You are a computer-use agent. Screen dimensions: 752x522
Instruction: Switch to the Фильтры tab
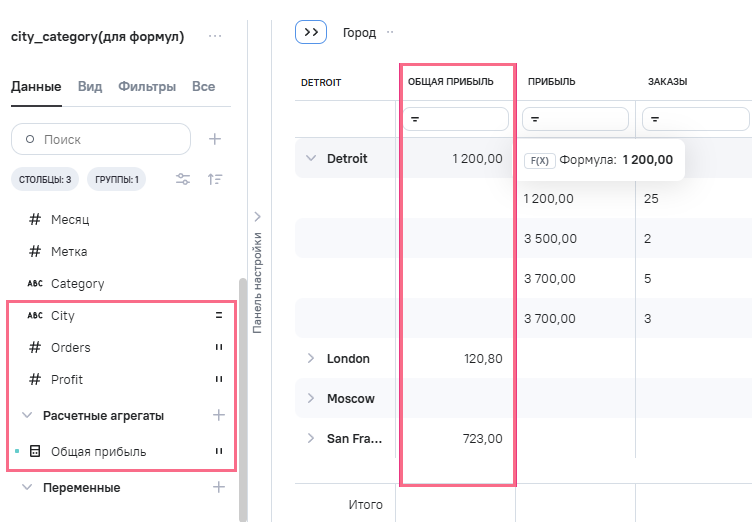pyautogui.click(x=147, y=87)
